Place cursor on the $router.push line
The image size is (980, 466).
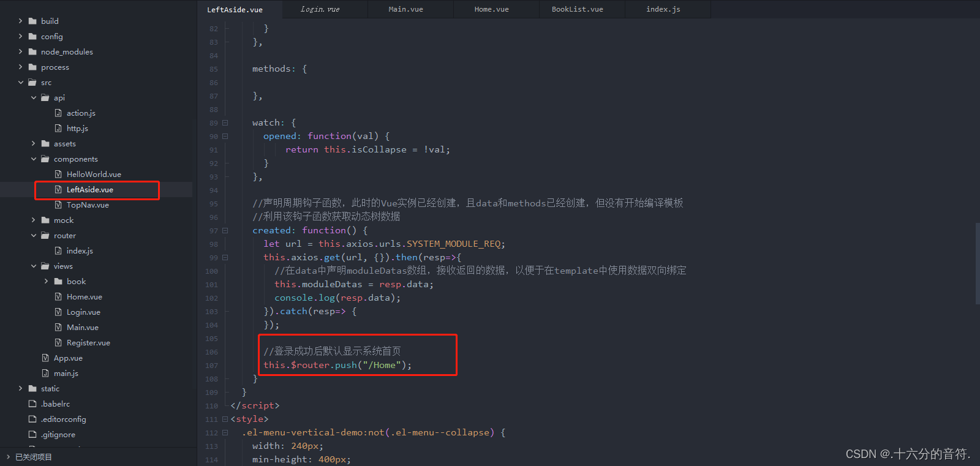337,365
